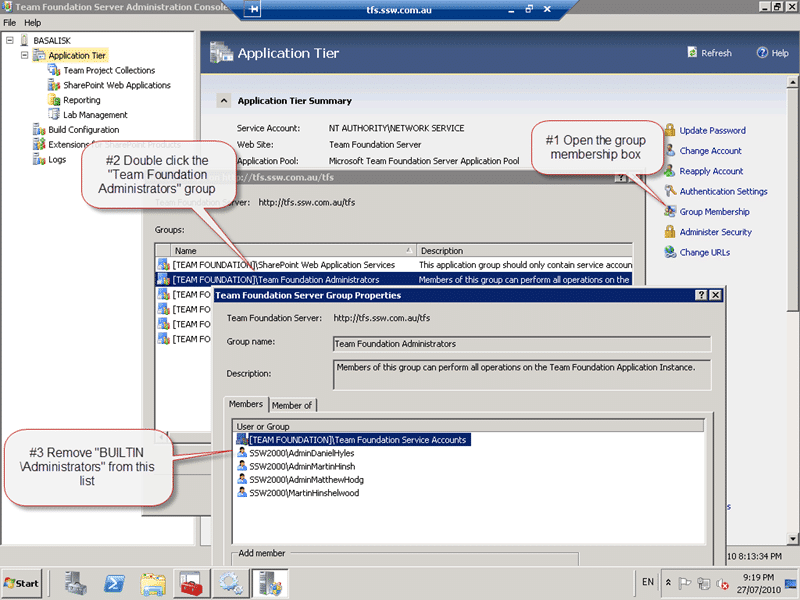Click help button on Group Properties dialog
Image resolution: width=800 pixels, height=600 pixels.
coord(702,295)
